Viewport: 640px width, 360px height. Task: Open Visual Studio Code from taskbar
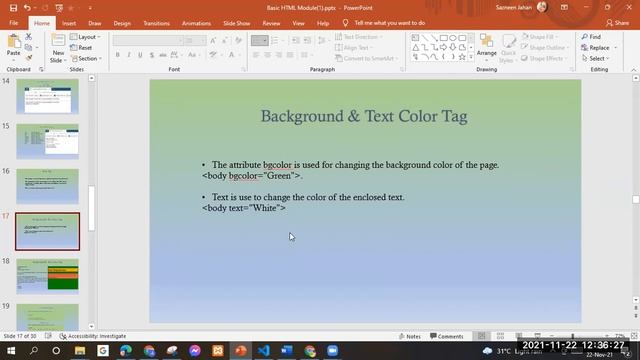point(264,351)
